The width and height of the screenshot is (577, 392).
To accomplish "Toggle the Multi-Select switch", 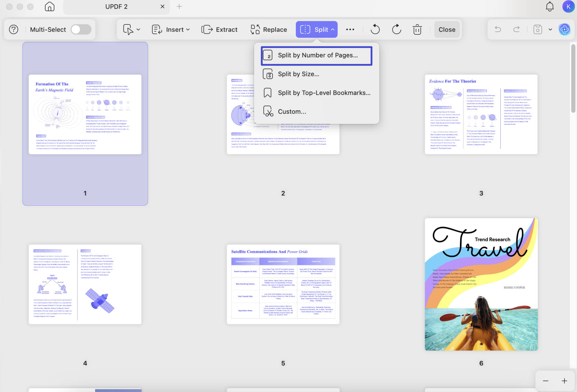I will click(x=81, y=30).
